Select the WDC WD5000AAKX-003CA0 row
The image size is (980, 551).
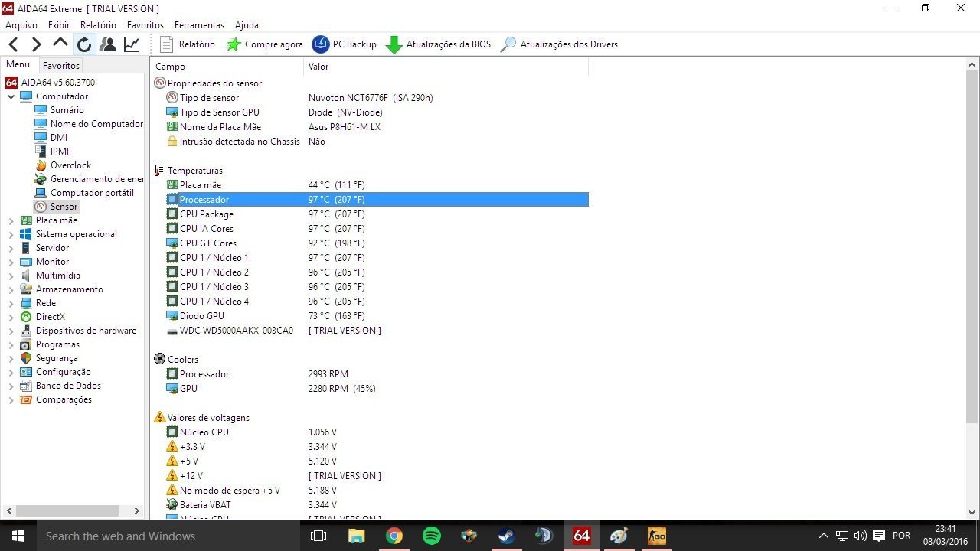point(377,331)
